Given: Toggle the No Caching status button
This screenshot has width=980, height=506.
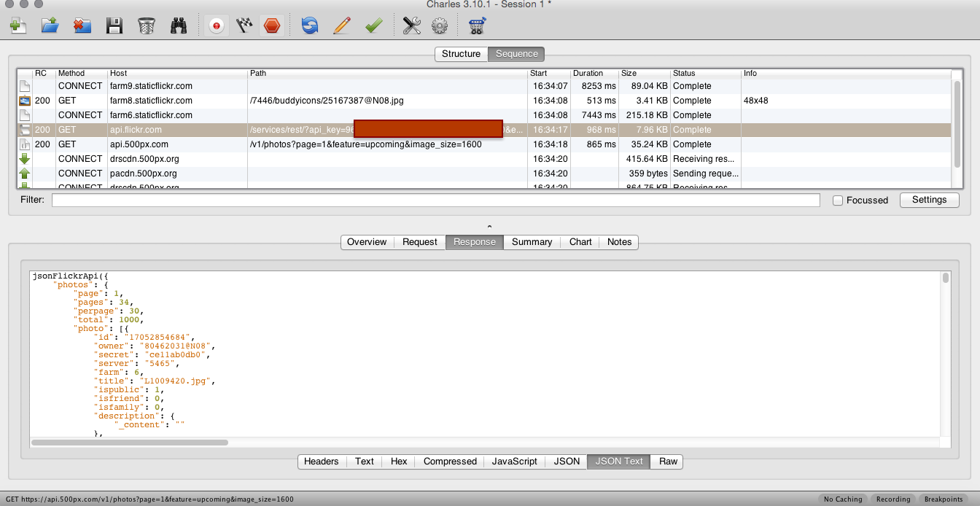Looking at the screenshot, I should click(843, 499).
